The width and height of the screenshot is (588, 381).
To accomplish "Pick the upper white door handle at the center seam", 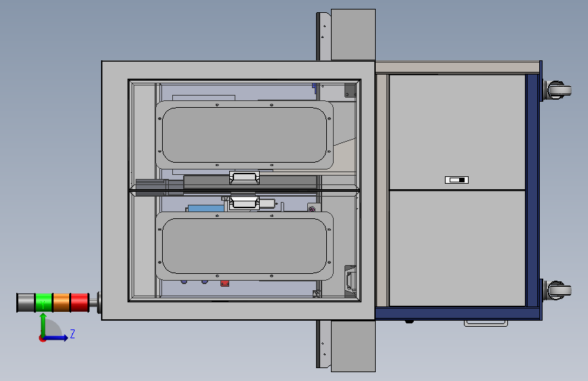I will pos(245,178).
